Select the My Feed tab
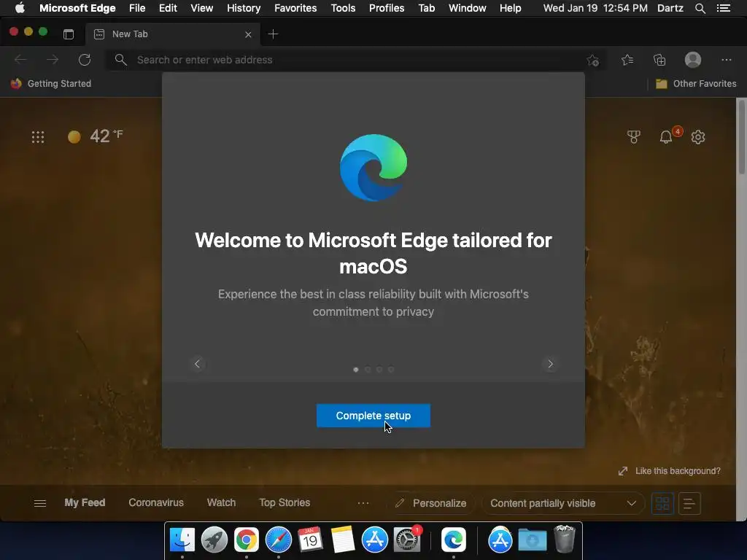The width and height of the screenshot is (747, 560). tap(85, 503)
